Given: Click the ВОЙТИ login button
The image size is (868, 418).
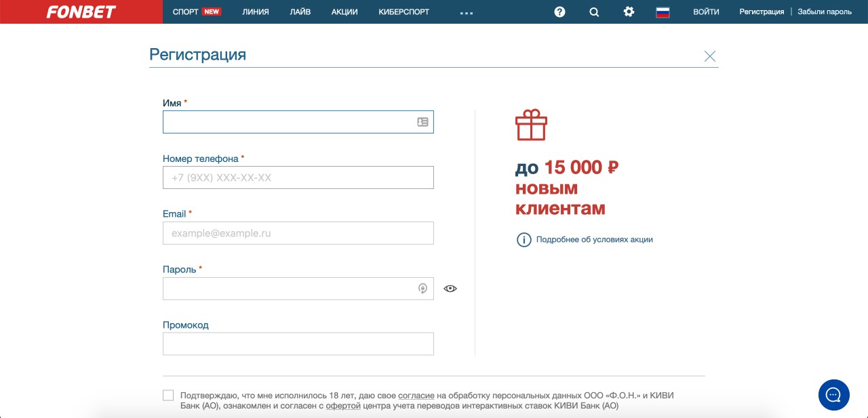Looking at the screenshot, I should (706, 12).
